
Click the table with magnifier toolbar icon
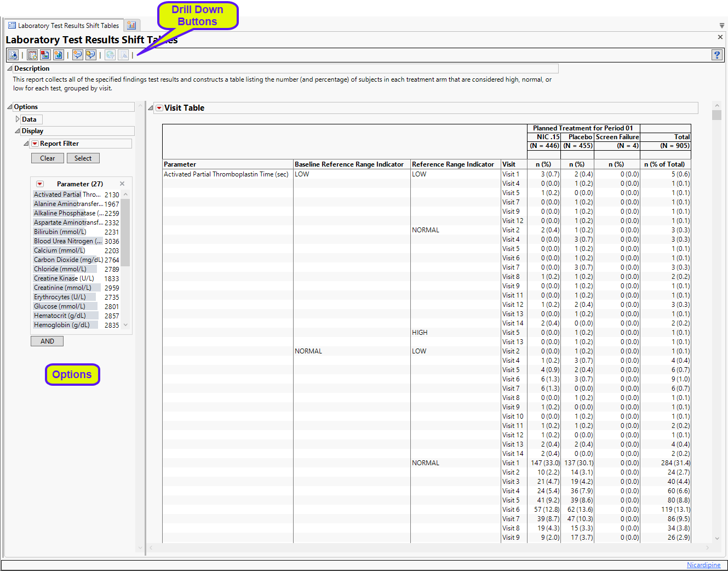pos(32,55)
